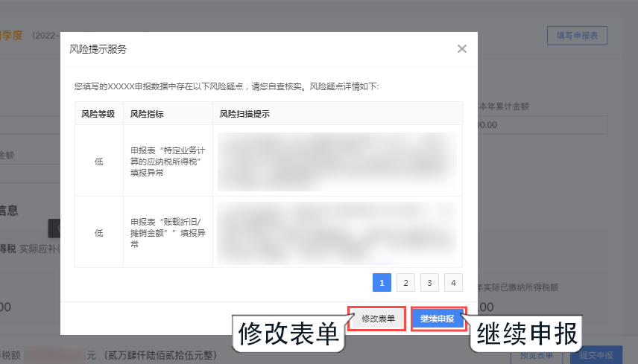The width and height of the screenshot is (638, 364).
Task: Open page 3 in the pagination
Action: pyautogui.click(x=429, y=283)
